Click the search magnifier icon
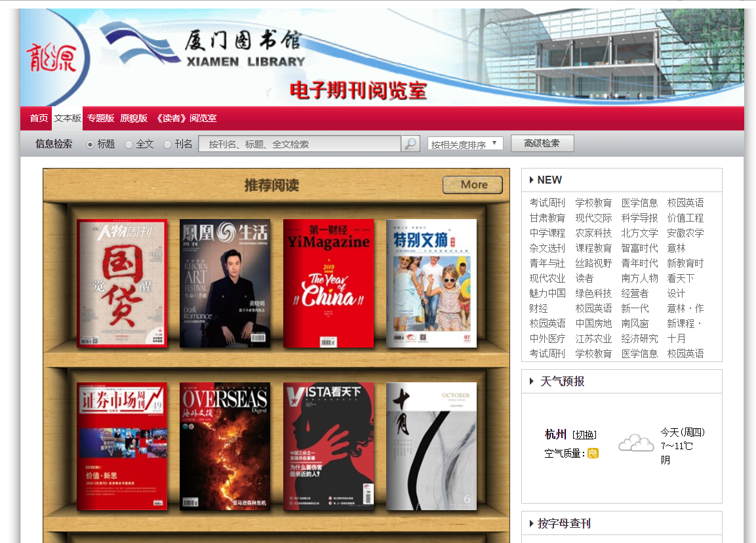 point(410,144)
